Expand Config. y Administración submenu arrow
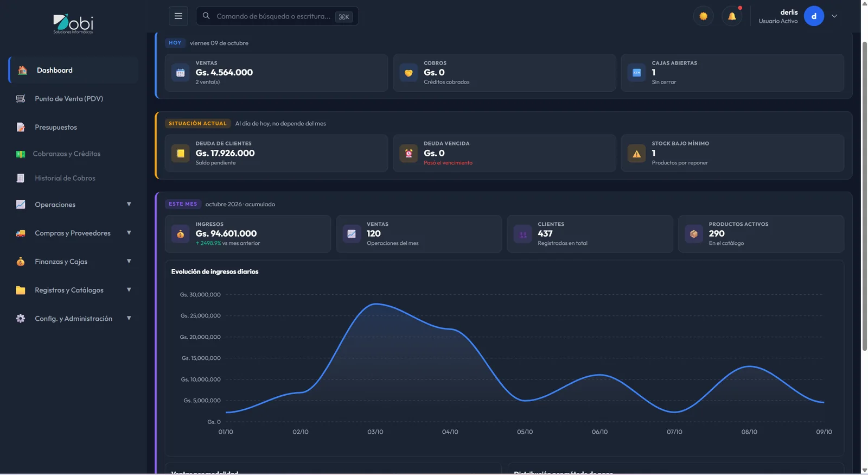This screenshot has width=868, height=475. point(129,318)
